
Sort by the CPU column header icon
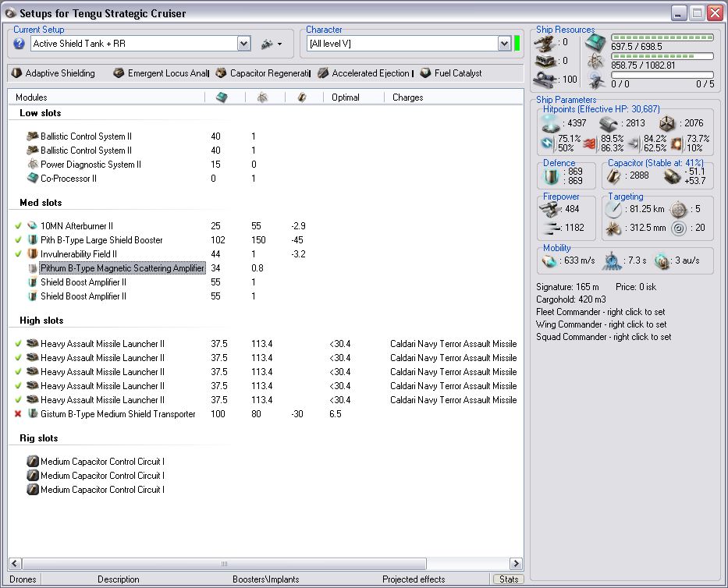tap(222, 97)
